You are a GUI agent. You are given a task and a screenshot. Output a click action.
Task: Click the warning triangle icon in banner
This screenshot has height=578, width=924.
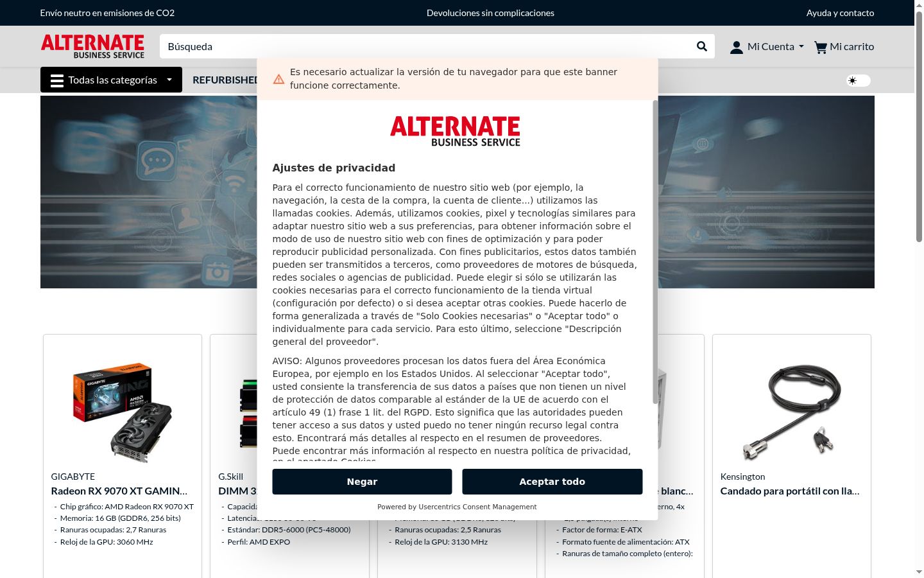point(278,79)
